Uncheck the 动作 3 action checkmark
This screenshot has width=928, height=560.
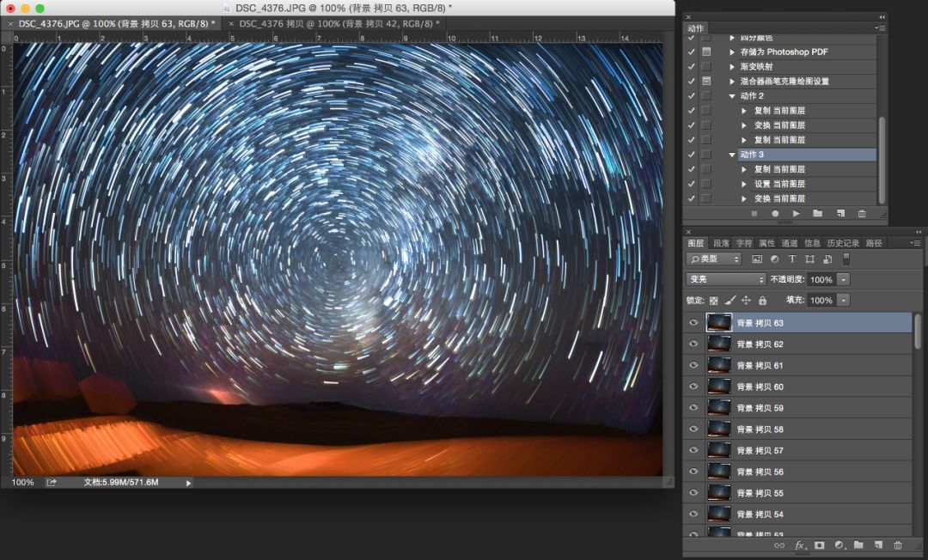tap(692, 155)
